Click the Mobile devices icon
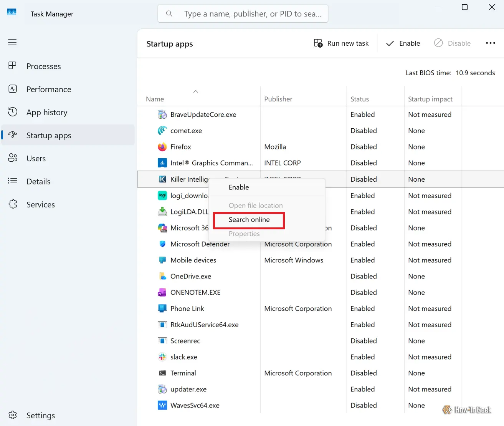The height and width of the screenshot is (426, 504). tap(162, 260)
